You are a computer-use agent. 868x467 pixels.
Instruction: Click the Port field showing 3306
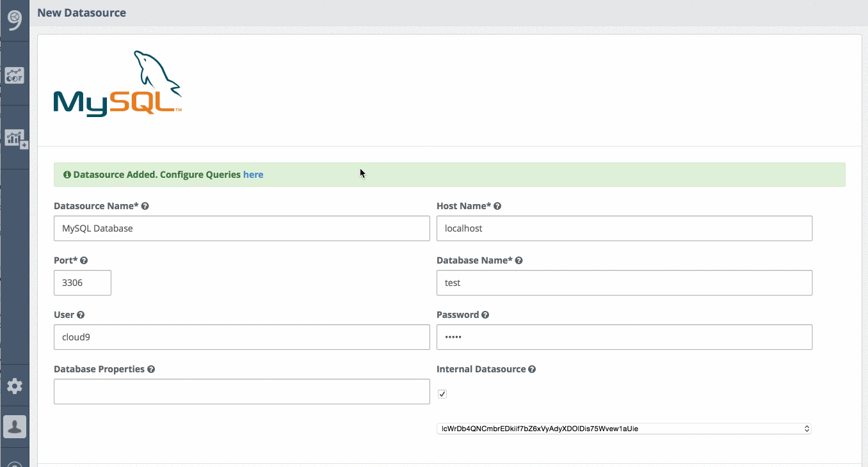click(82, 282)
